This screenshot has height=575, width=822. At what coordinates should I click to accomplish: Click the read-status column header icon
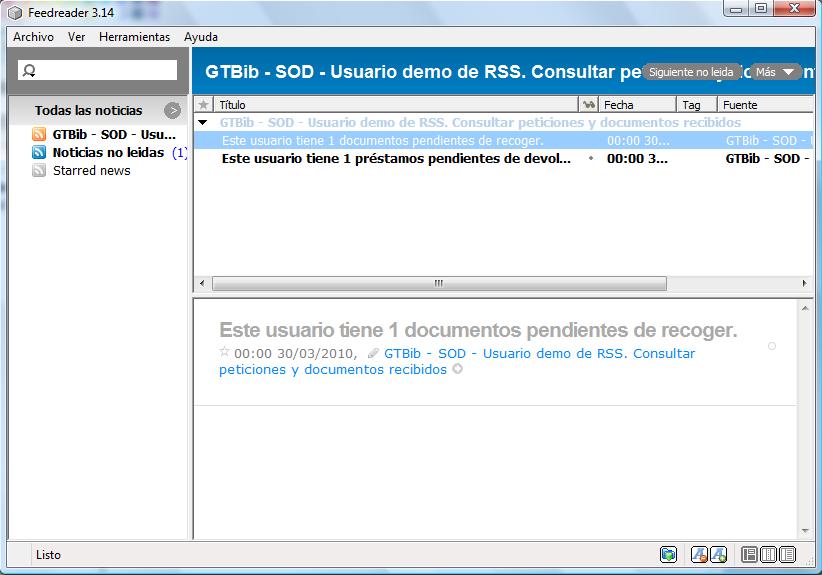tap(589, 105)
